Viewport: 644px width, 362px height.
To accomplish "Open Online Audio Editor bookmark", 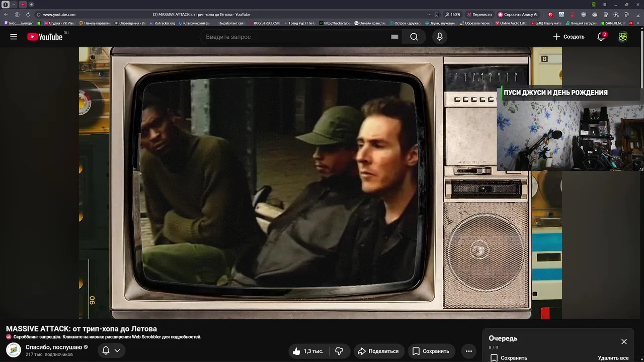I will 511,23.
